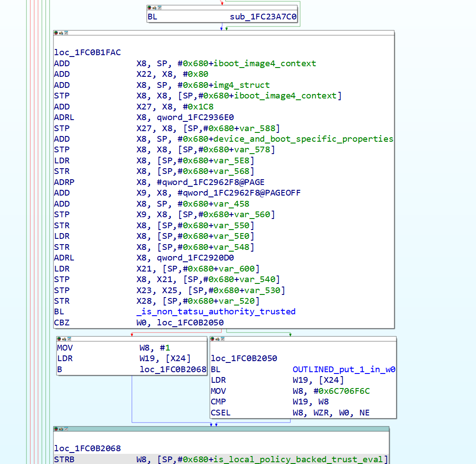Click the pencil icon on the loc_1FC0B2050 block
476x464 pixels.
pos(218,339)
